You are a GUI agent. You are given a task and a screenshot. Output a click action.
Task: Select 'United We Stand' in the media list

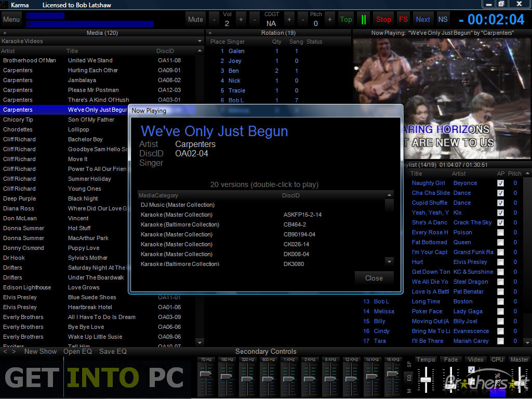pos(98,60)
